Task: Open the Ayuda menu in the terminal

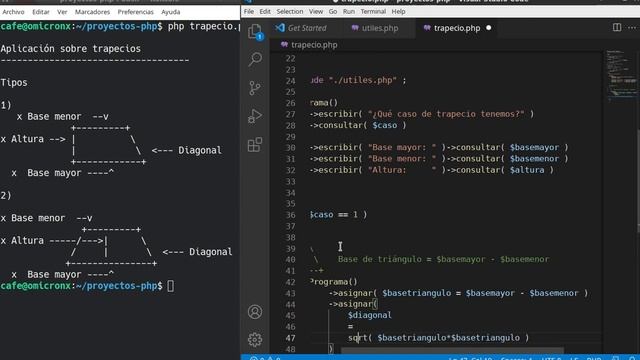Action: [x=171, y=12]
